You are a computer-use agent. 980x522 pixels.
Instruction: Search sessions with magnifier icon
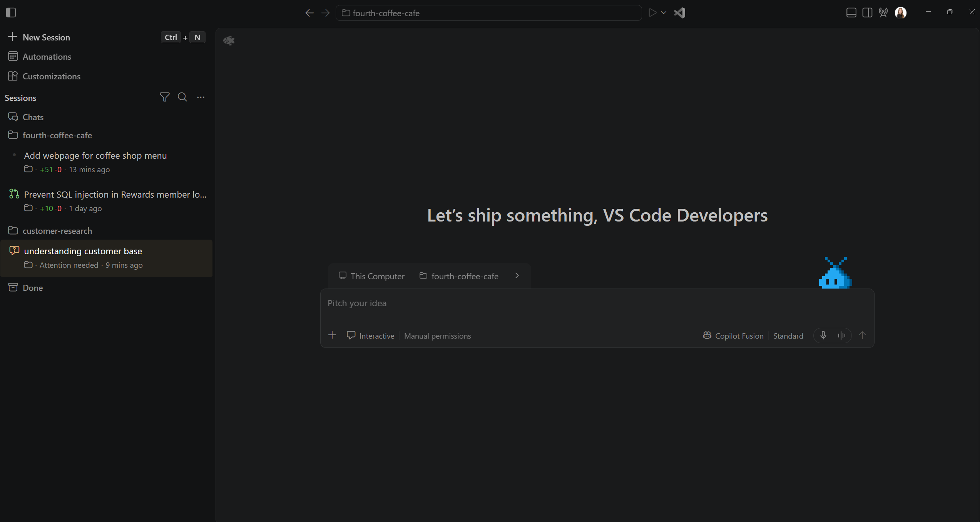point(182,97)
